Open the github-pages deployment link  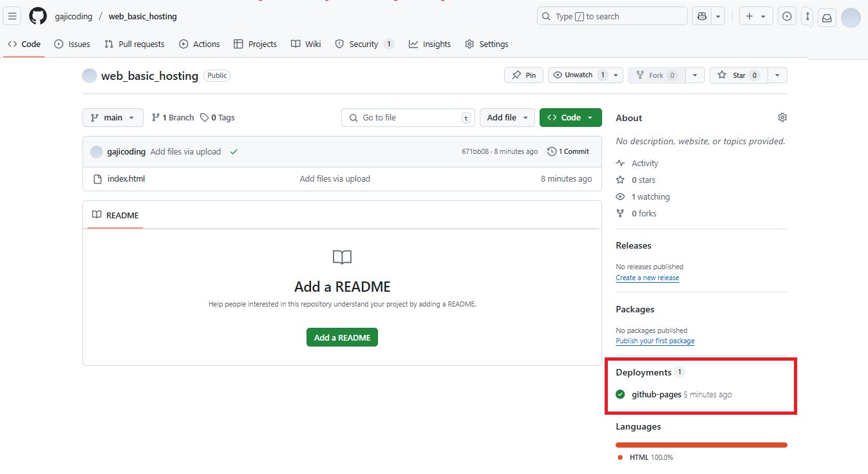coord(656,394)
